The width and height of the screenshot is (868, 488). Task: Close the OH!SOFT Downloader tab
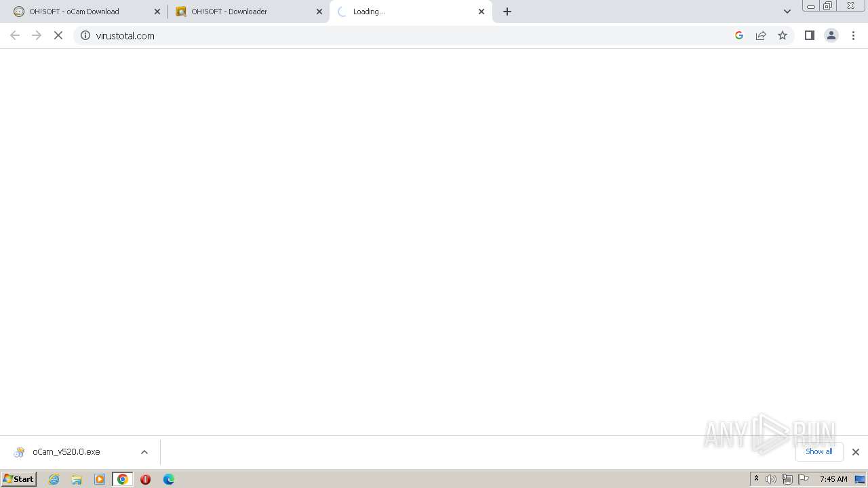[x=319, y=12]
